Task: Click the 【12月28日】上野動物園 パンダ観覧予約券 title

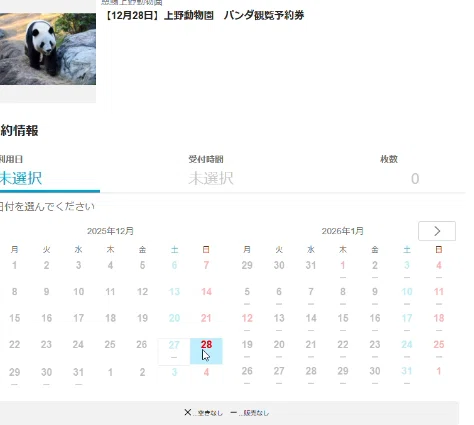Action: (x=204, y=15)
